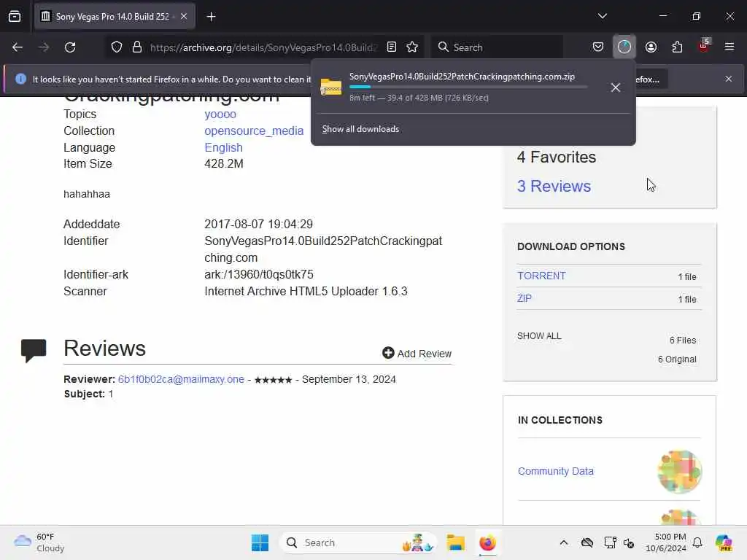Open the English language link

[223, 147]
